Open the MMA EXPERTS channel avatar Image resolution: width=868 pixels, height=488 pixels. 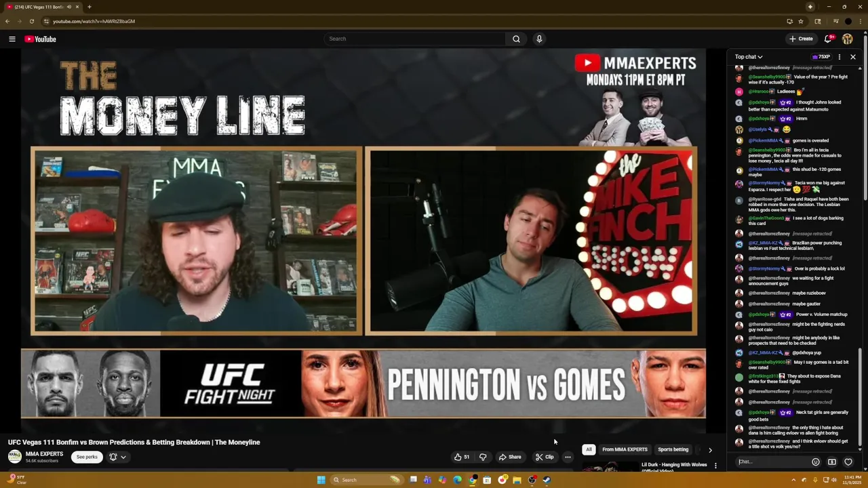pyautogui.click(x=14, y=456)
